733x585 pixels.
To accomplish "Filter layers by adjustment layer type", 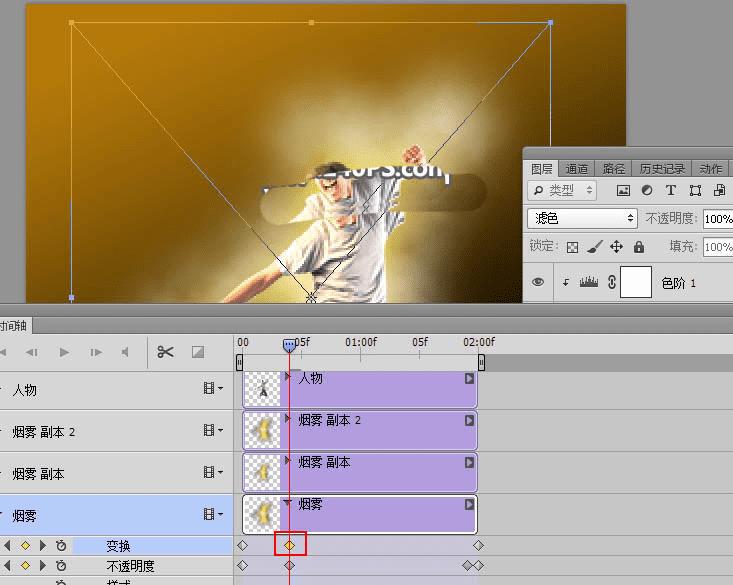I will pyautogui.click(x=647, y=190).
